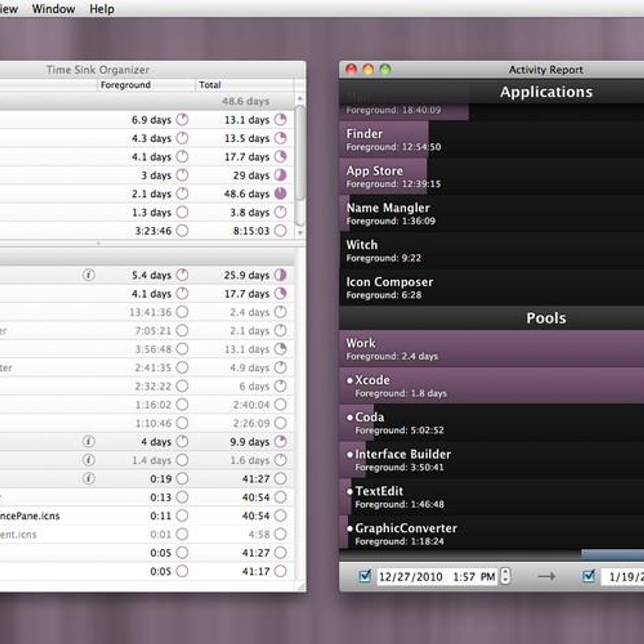The width and height of the screenshot is (644, 644).
Task: Toggle the start date checkbox for 12/27/2010
Action: [x=365, y=576]
